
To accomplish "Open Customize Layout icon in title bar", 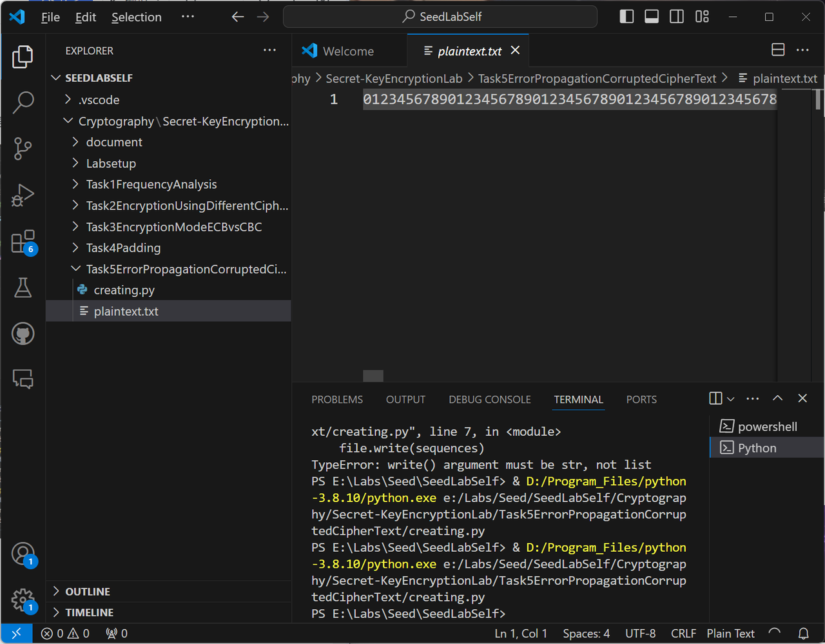I will pyautogui.click(x=702, y=17).
